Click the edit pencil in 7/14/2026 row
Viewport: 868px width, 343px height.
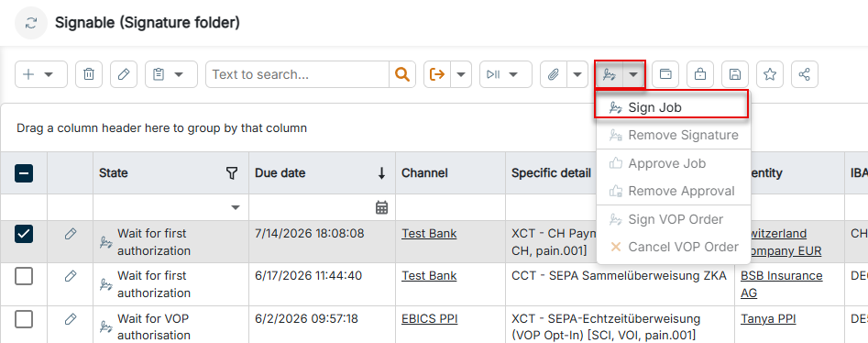(71, 234)
